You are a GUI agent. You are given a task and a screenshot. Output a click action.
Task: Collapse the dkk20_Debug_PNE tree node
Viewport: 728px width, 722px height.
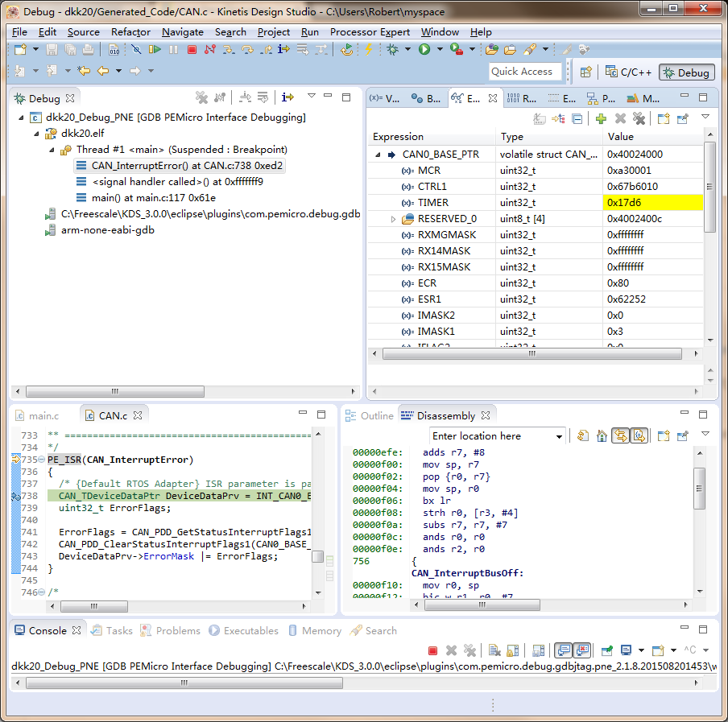(x=21, y=118)
